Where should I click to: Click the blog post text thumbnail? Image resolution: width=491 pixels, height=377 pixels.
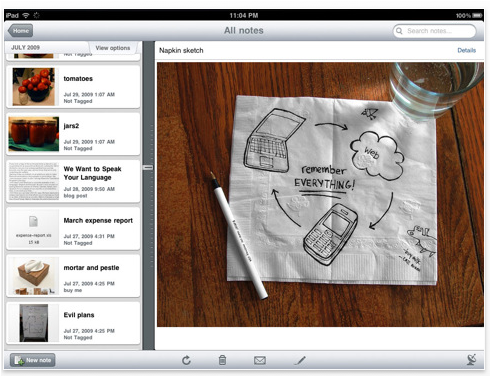coord(34,181)
